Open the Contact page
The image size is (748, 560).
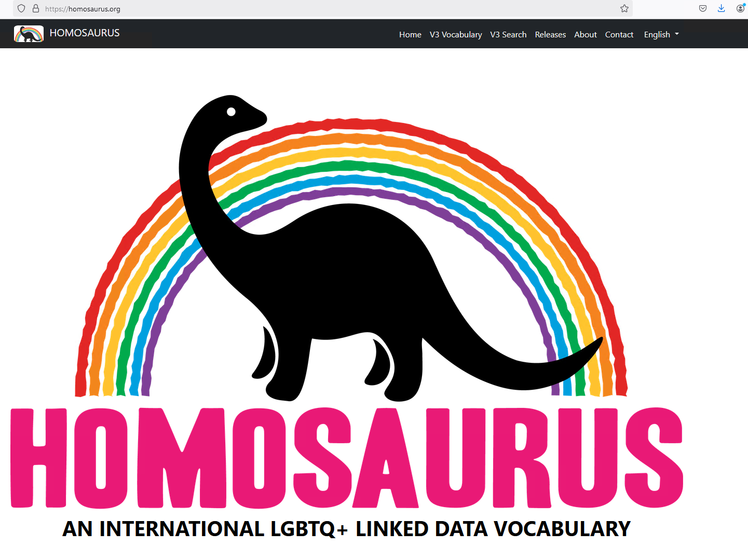coord(619,34)
